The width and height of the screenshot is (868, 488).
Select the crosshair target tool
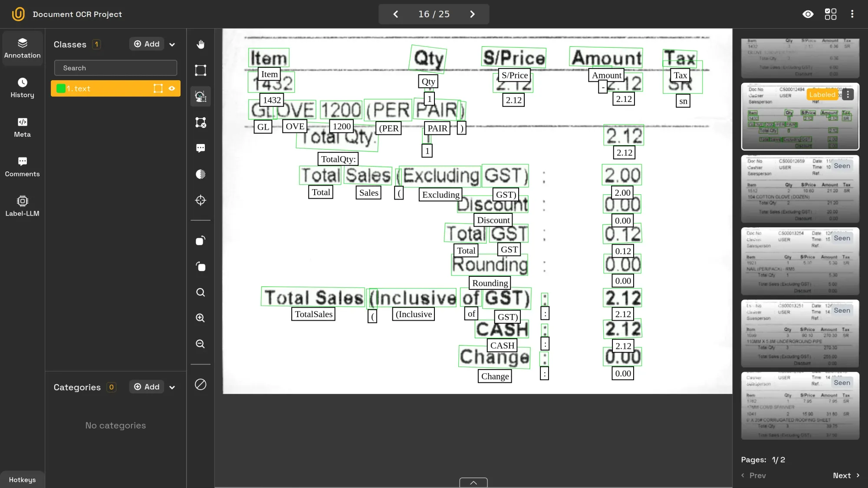200,200
